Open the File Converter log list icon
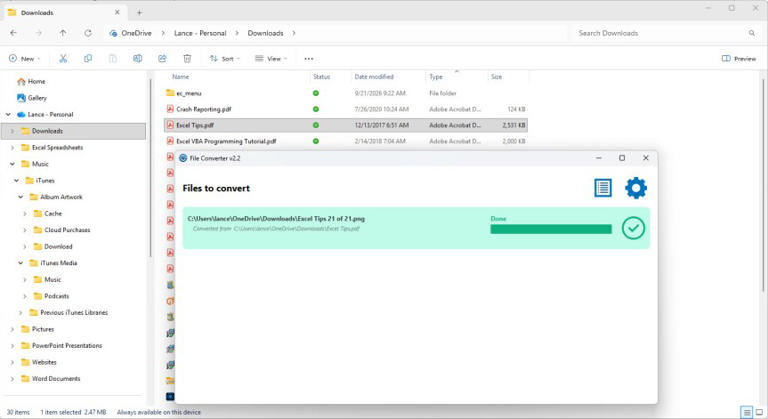 click(x=603, y=188)
